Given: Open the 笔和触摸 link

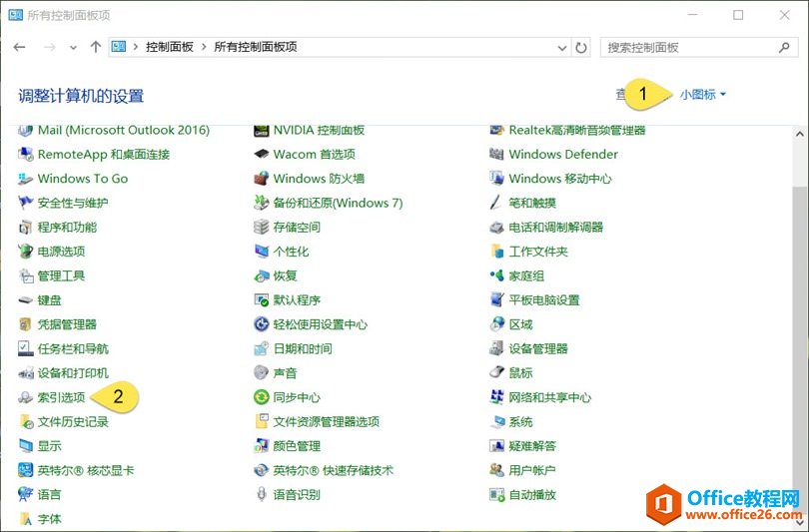Looking at the screenshot, I should tap(532, 203).
